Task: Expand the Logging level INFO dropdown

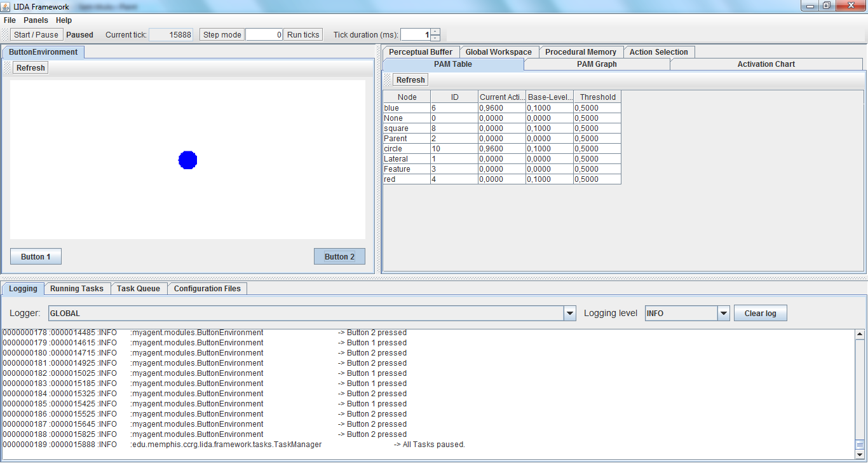Action: point(723,314)
